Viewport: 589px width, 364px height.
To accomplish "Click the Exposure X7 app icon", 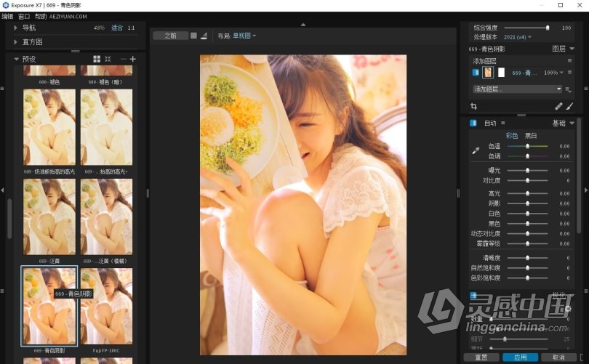I will point(5,5).
